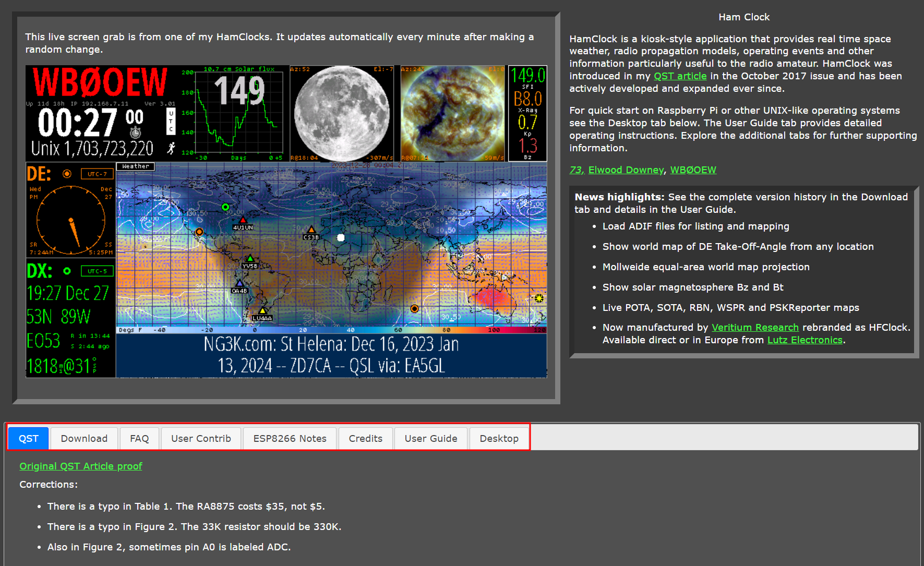Click the IP 192.168.7.11 text
The height and width of the screenshot is (566, 924).
(x=99, y=104)
